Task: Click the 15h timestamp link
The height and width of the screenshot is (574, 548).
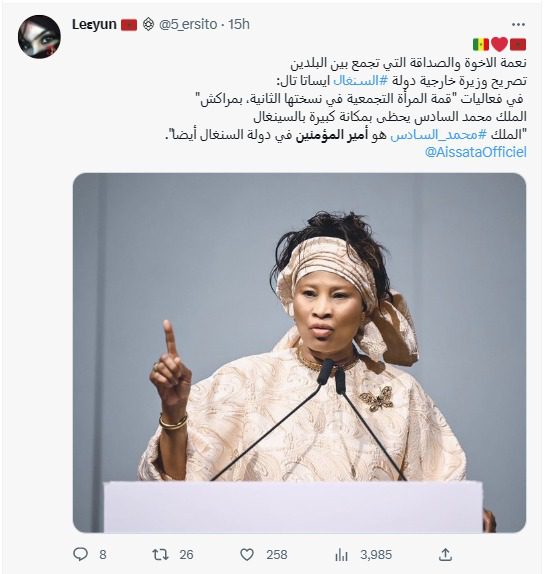Action: click(239, 25)
